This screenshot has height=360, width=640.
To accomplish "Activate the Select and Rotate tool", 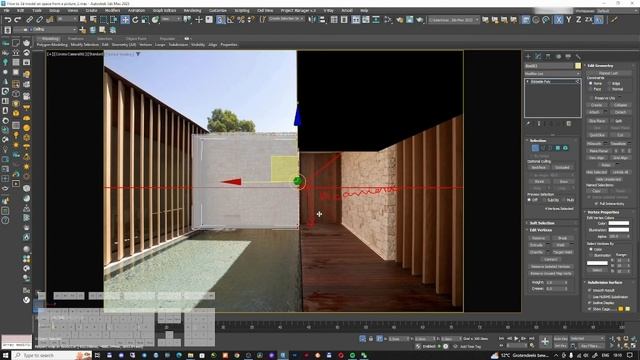I will pos(135,20).
